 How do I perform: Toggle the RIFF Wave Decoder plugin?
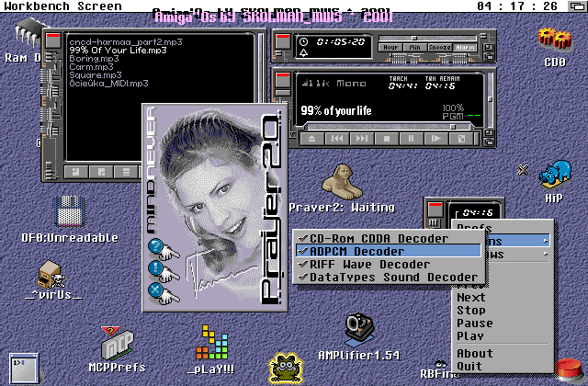tap(389, 265)
